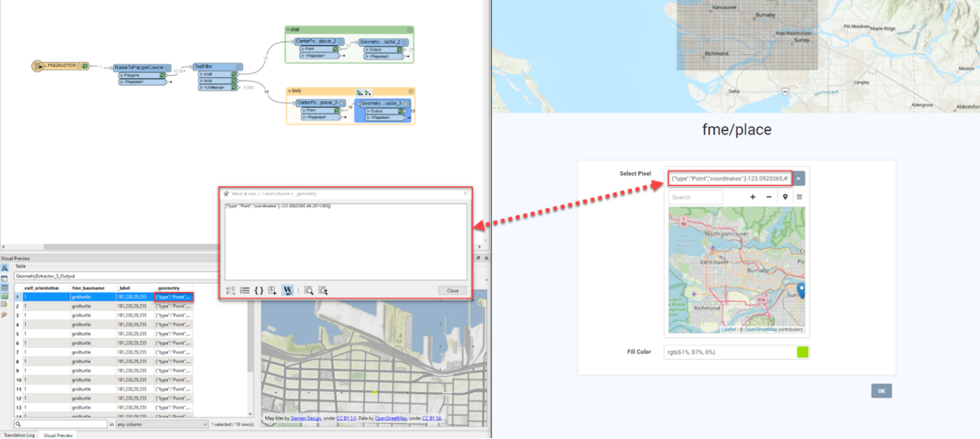
Task: Click the X on the value dialog title bar
Action: pos(465,193)
